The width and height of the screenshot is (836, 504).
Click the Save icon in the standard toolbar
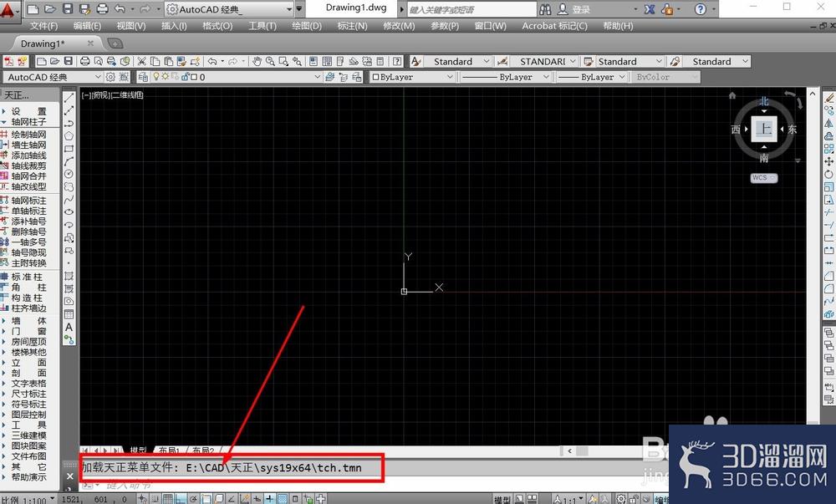click(x=69, y=61)
